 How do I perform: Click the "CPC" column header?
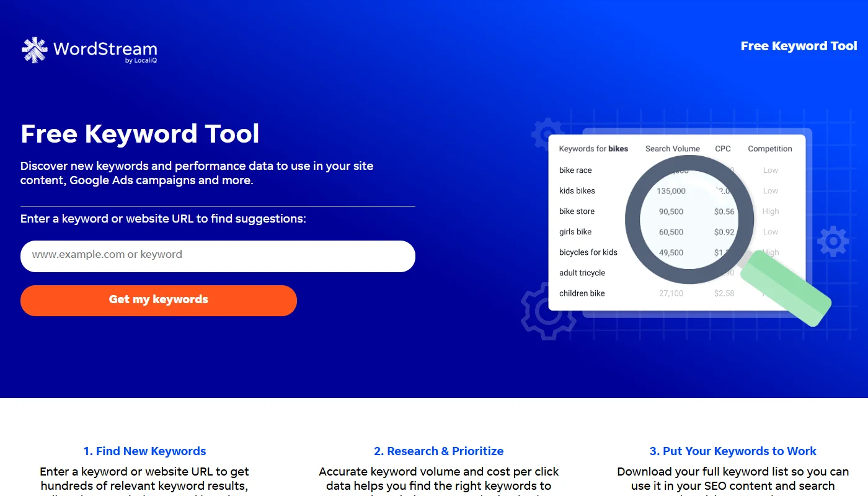pos(723,149)
